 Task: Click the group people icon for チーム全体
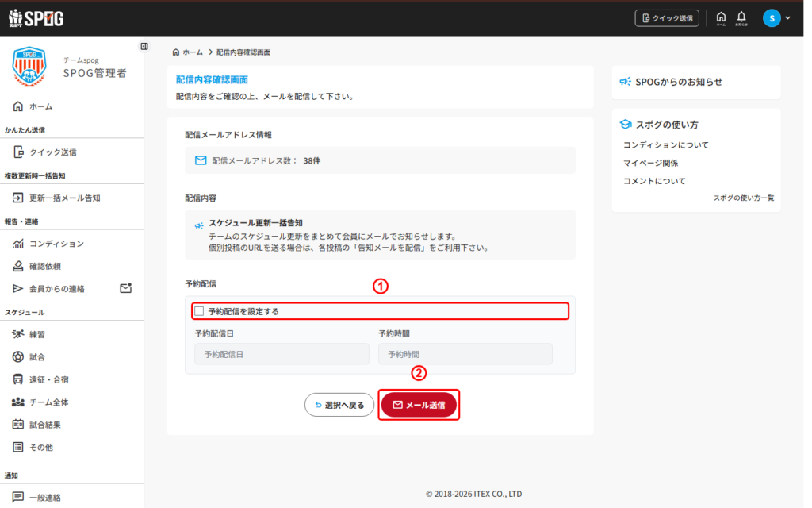[x=18, y=402]
